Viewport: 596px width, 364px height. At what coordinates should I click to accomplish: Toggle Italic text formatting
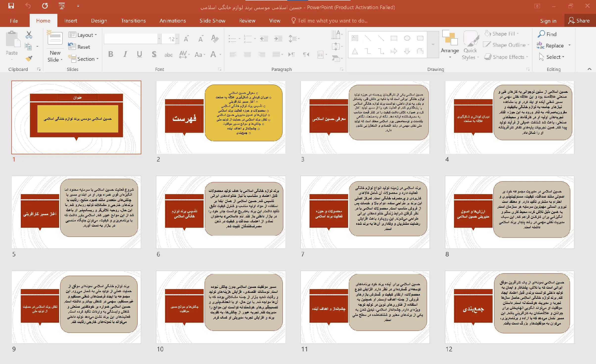tap(125, 54)
